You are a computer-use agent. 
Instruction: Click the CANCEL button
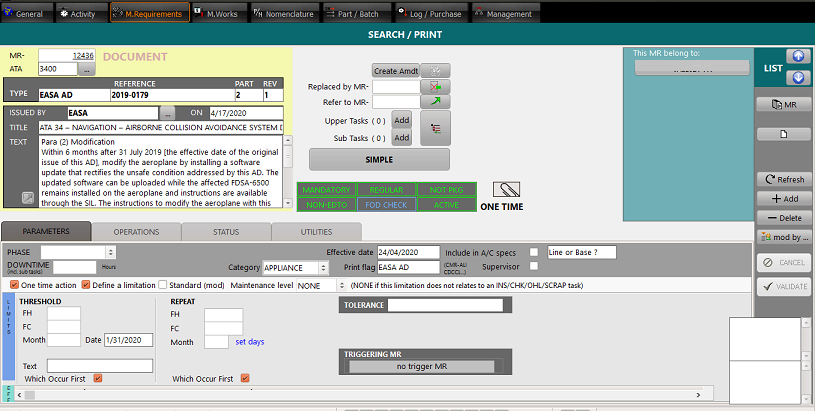784,262
